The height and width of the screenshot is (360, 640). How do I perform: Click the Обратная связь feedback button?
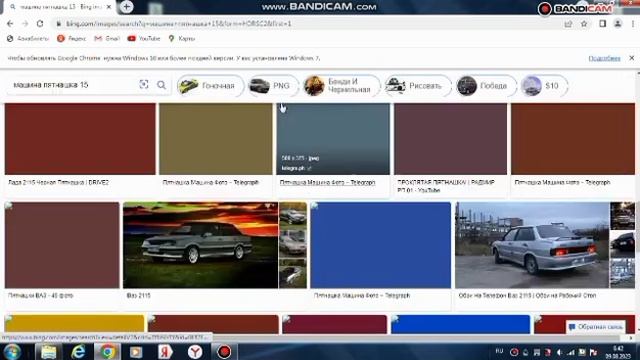click(x=596, y=327)
